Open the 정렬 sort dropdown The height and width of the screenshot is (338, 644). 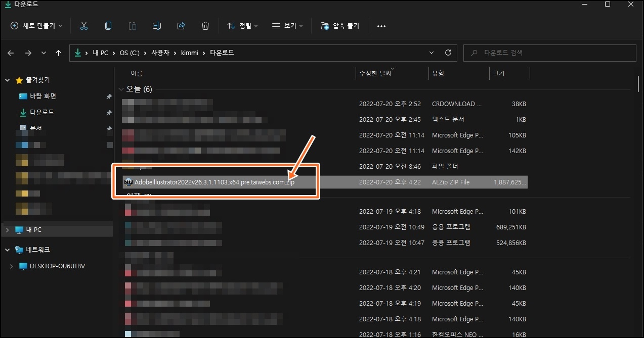pos(242,26)
